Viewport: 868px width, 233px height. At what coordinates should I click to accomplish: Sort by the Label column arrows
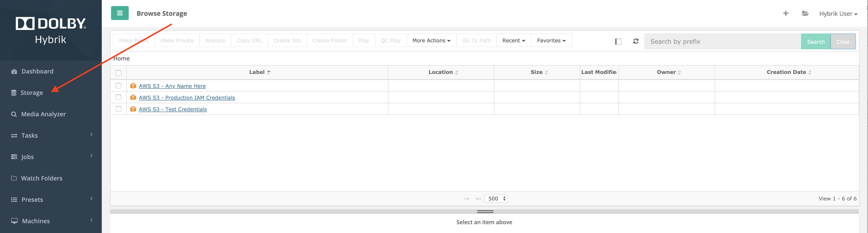coord(269,72)
